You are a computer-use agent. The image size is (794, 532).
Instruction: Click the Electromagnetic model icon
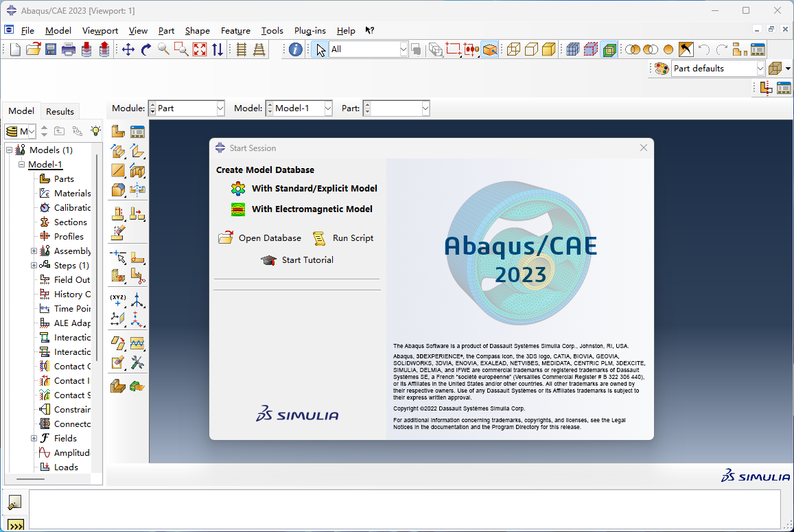pyautogui.click(x=238, y=209)
